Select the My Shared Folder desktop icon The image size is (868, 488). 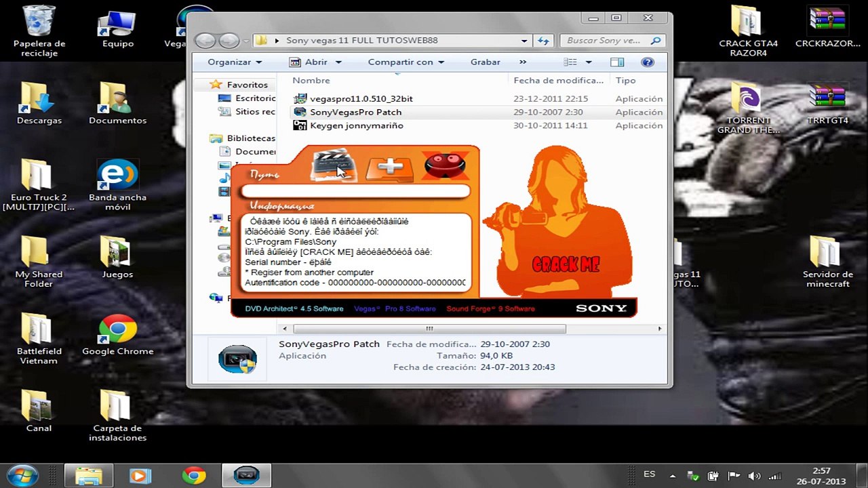pos(39,262)
